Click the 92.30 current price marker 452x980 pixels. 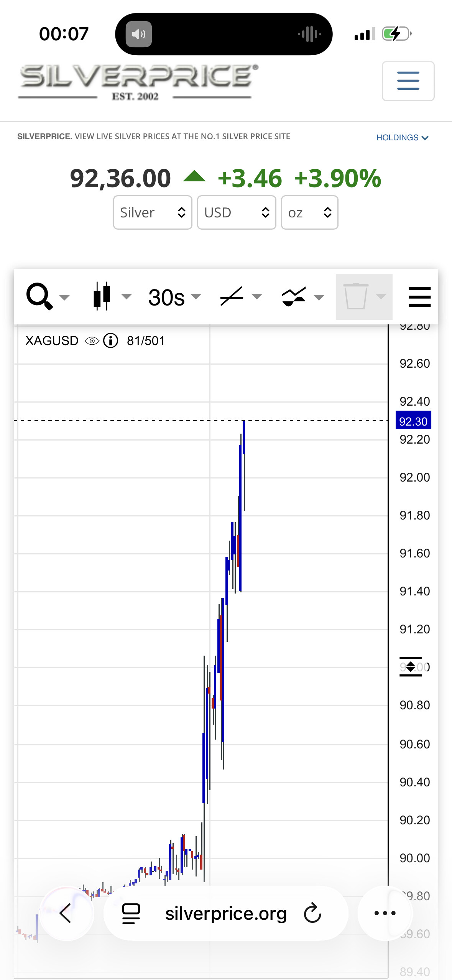click(413, 421)
